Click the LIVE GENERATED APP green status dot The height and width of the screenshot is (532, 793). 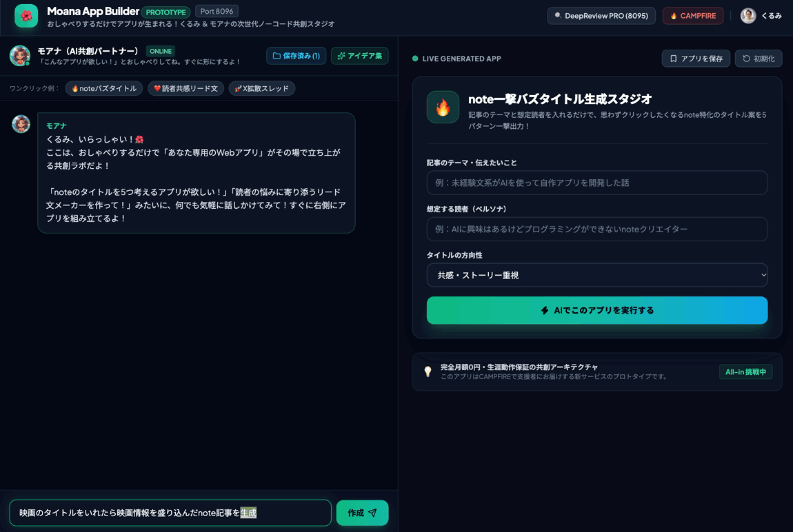click(415, 59)
